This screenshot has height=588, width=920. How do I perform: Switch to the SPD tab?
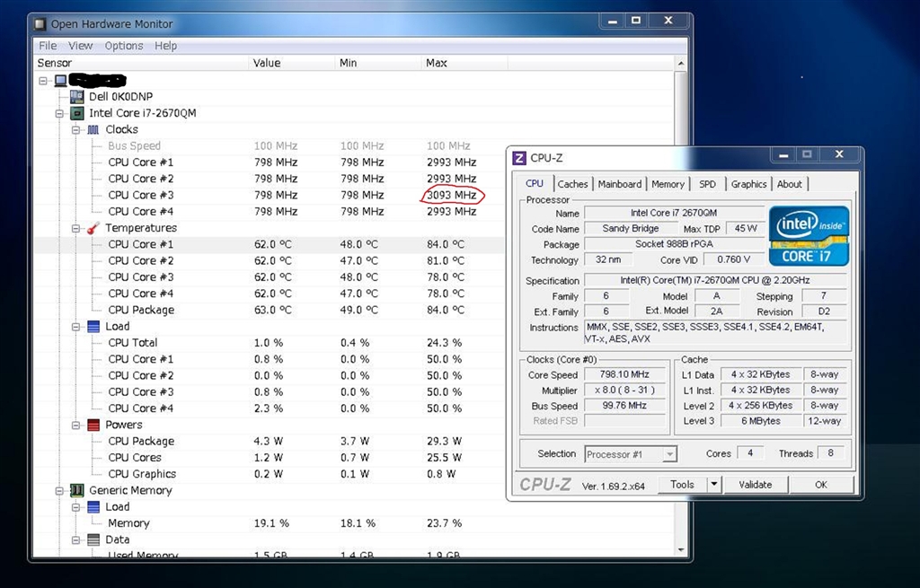(708, 184)
